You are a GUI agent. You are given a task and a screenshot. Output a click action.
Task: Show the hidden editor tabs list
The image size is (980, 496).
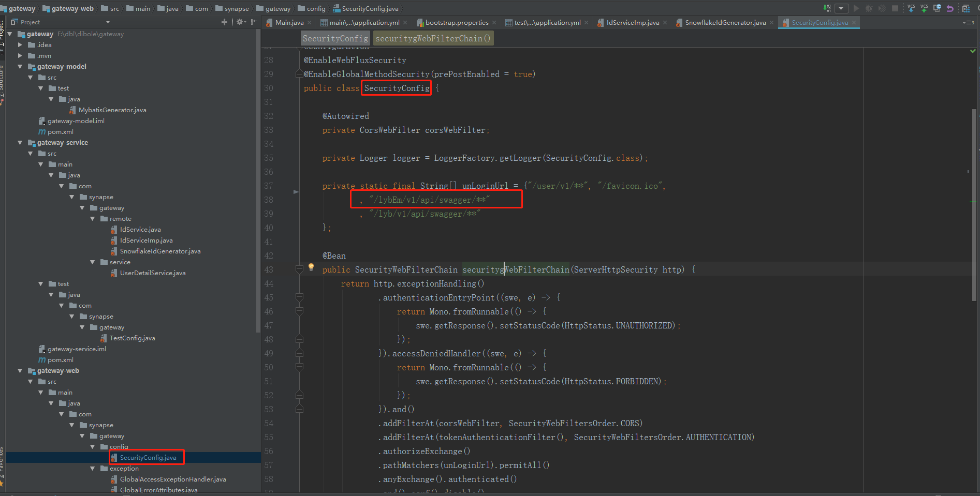pos(968,22)
